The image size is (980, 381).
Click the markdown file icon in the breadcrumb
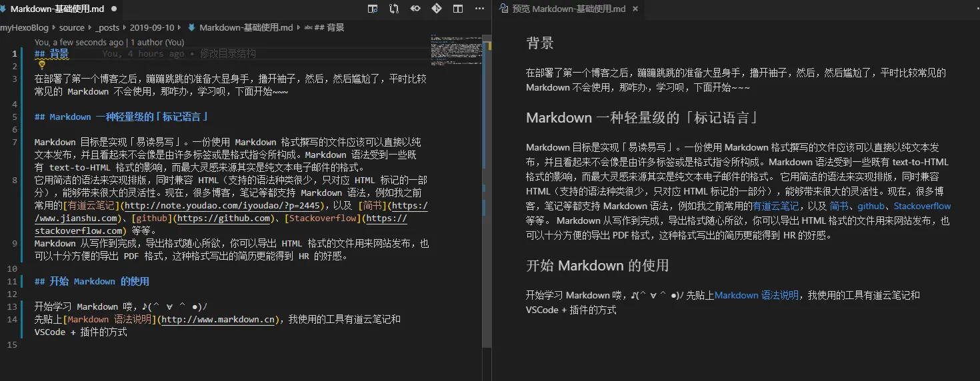[x=192, y=27]
